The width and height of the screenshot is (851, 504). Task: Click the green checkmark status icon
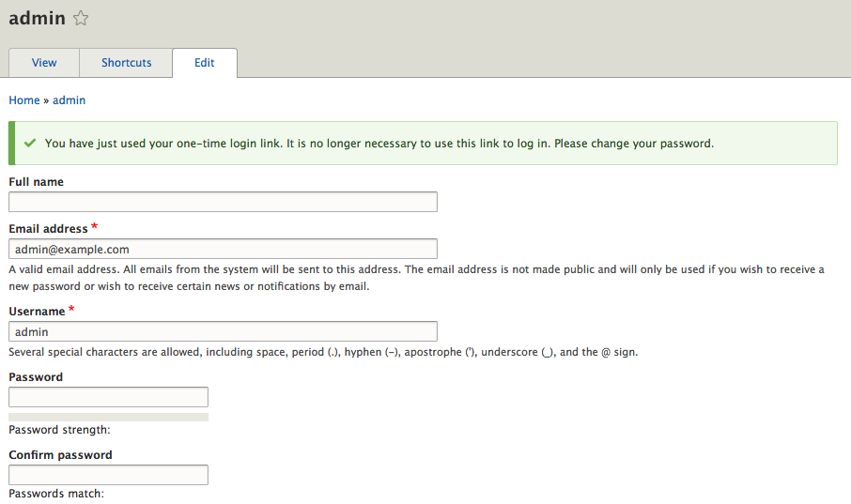(x=30, y=144)
